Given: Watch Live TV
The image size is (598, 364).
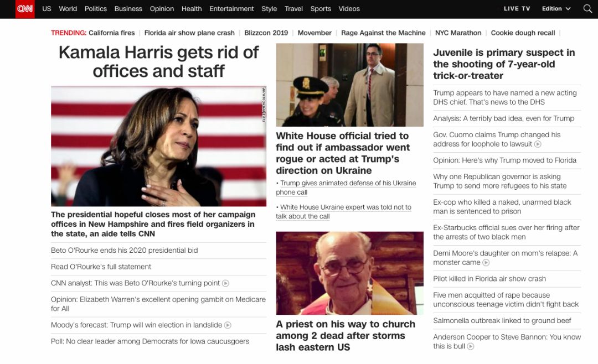Looking at the screenshot, I should [x=517, y=8].
